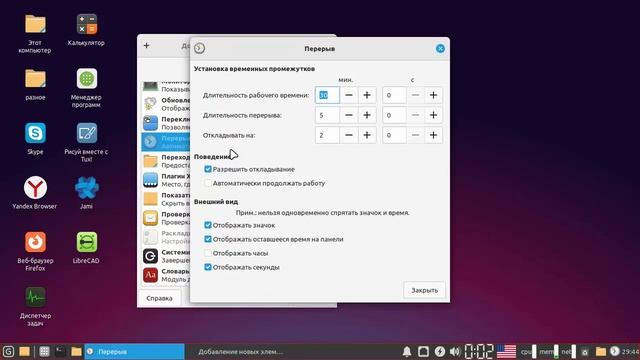Click the Откладывать на seconds field
The height and width of the screenshot is (360, 640).
[x=394, y=135]
